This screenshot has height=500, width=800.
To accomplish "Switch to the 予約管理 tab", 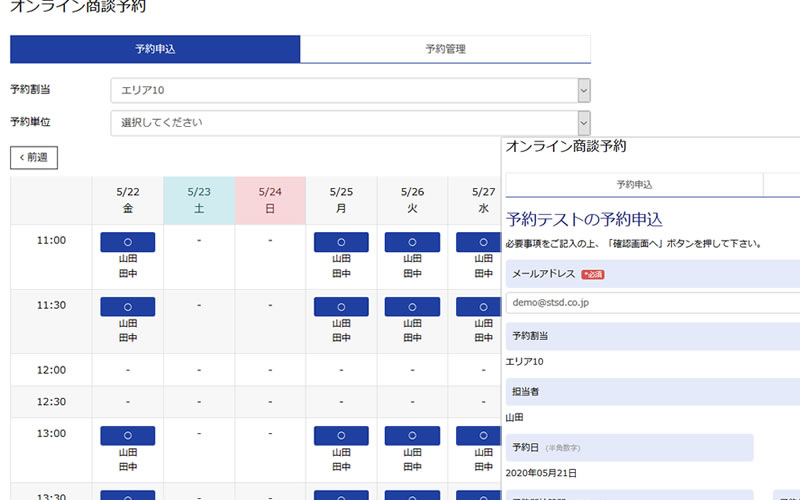I will coord(445,49).
